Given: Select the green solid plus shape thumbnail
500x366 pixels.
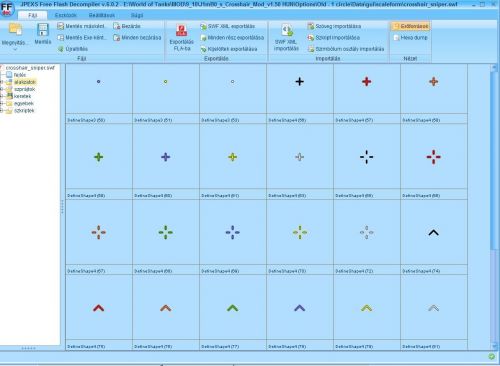Looking at the screenshot, I should pyautogui.click(x=99, y=157).
